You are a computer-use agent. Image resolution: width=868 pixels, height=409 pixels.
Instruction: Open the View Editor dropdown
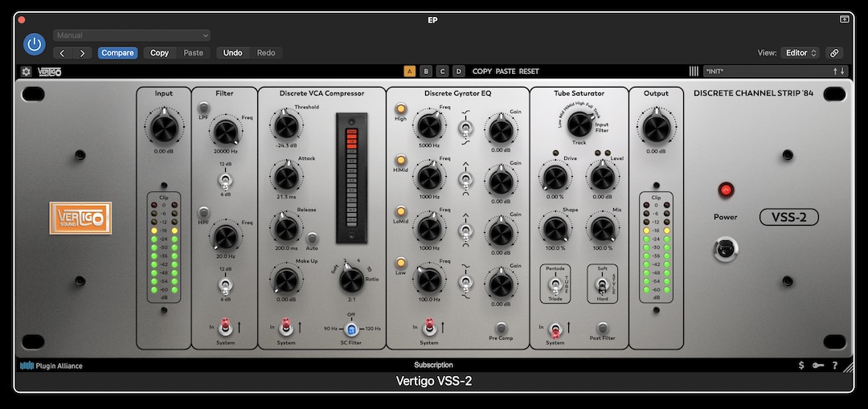[800, 53]
